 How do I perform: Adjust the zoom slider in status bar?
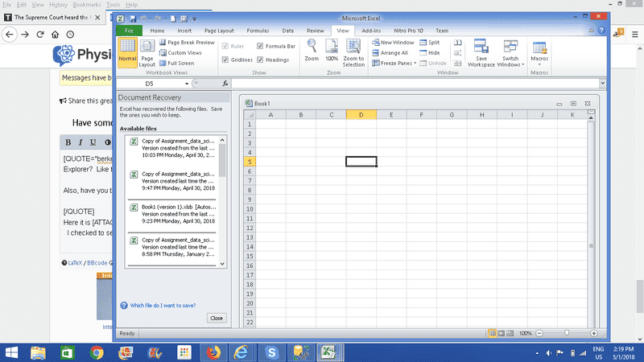pos(567,333)
